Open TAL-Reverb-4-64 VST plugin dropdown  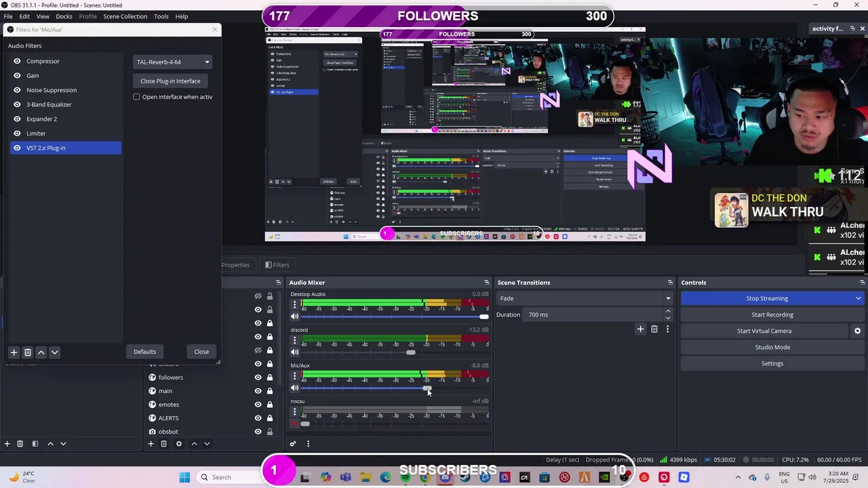point(173,62)
